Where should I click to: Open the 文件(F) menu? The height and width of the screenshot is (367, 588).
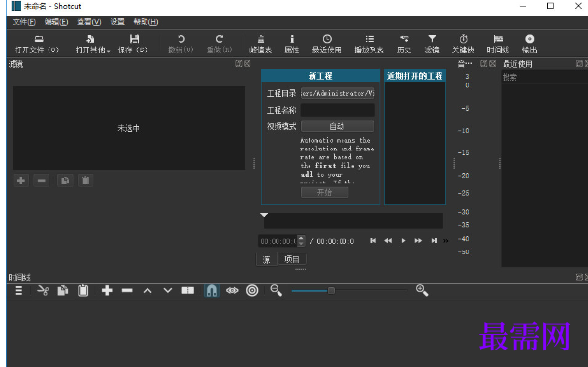tap(24, 22)
